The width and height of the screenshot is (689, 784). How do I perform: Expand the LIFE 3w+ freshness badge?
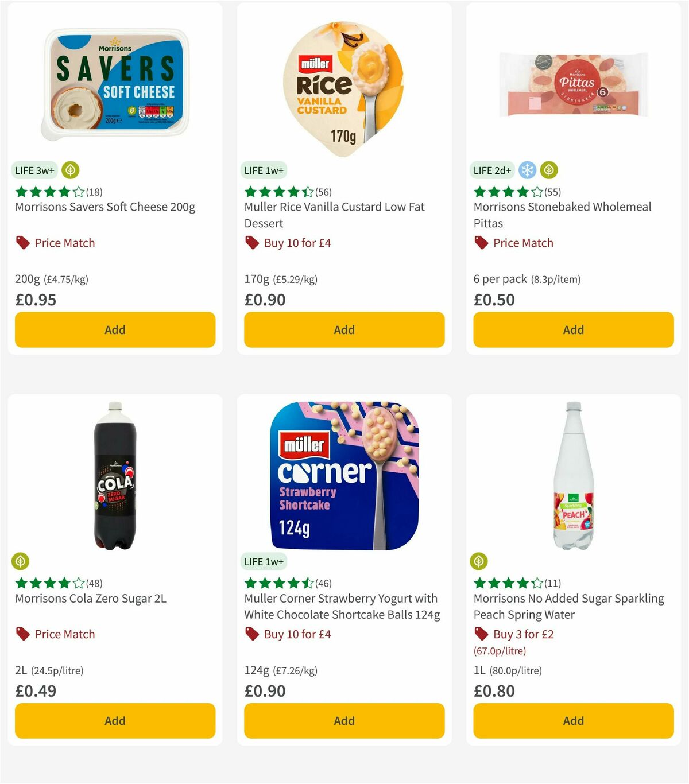(x=34, y=170)
